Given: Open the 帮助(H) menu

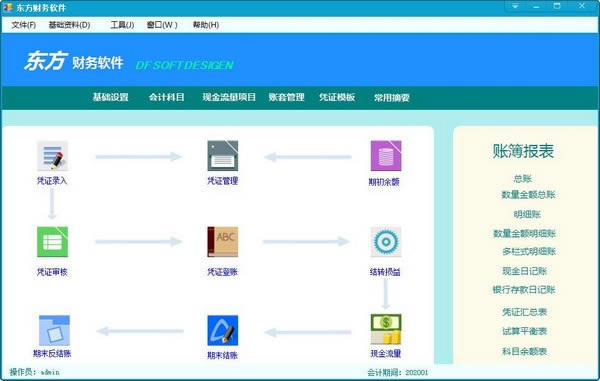Looking at the screenshot, I should (x=206, y=25).
